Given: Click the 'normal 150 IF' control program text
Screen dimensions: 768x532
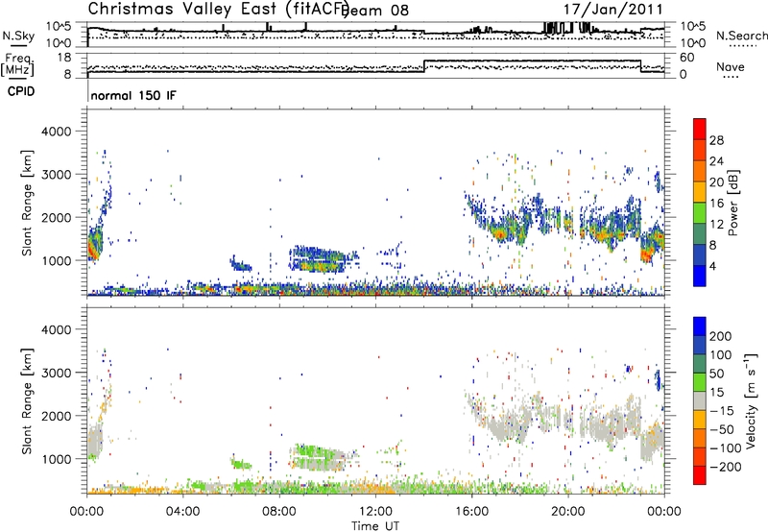Looking at the screenshot, I should [x=133, y=95].
